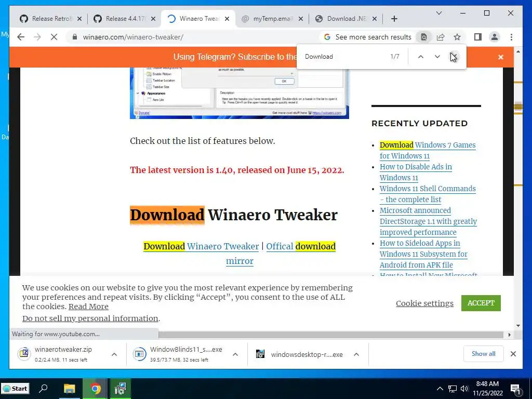Open How to Sideload Apps article link
This screenshot has height=399, width=532.
(x=423, y=254)
